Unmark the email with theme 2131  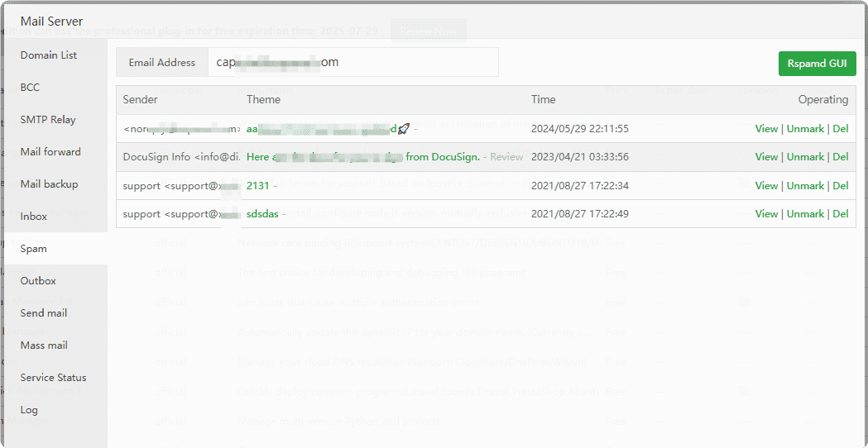(805, 186)
